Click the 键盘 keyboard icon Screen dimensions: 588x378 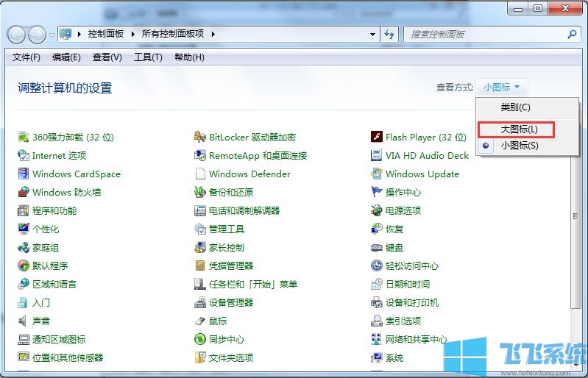[377, 248]
